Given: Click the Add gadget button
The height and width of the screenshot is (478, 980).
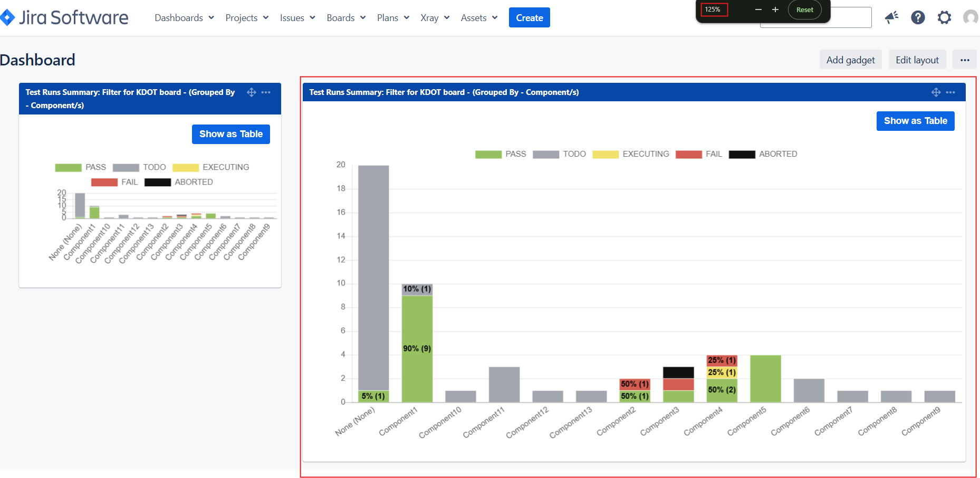Looking at the screenshot, I should pos(851,60).
